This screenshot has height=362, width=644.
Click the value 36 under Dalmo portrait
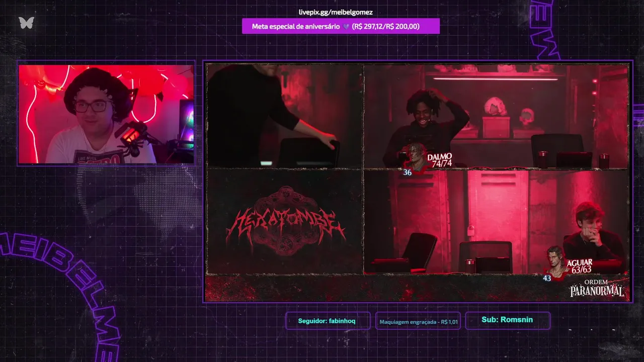(408, 172)
